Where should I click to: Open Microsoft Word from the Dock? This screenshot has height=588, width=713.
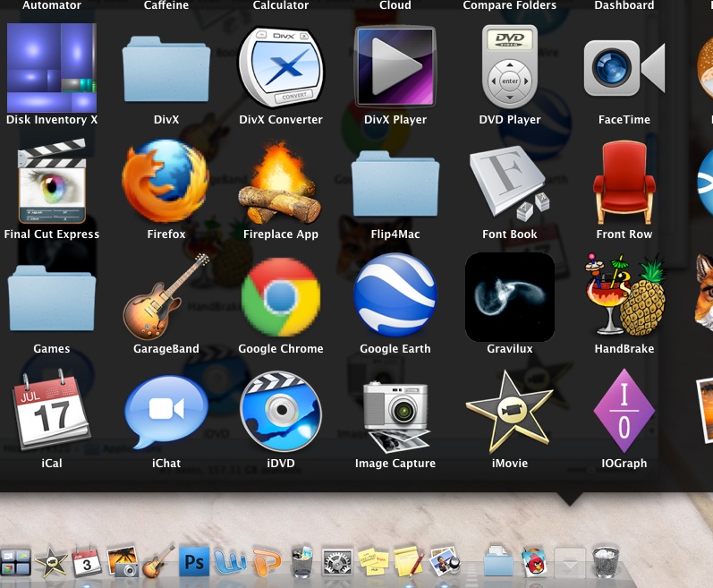coord(230,562)
